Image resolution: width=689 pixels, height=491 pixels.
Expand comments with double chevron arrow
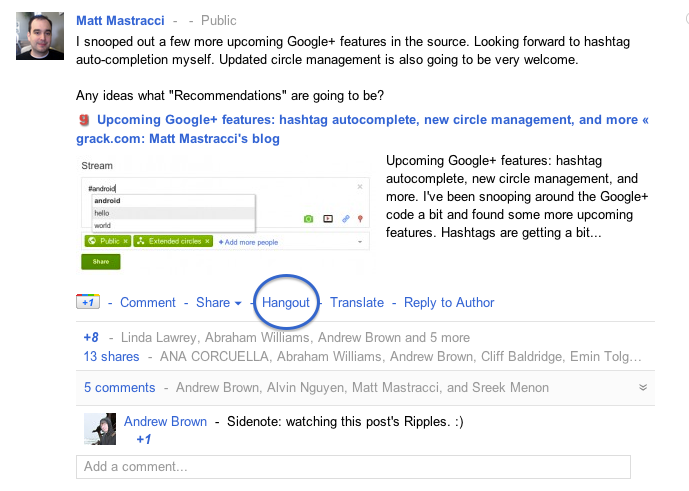point(643,387)
